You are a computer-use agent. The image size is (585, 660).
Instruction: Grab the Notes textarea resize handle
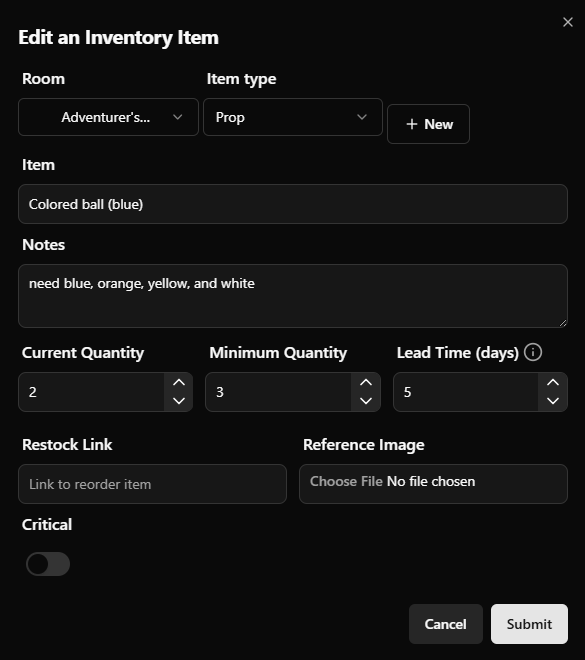563,323
